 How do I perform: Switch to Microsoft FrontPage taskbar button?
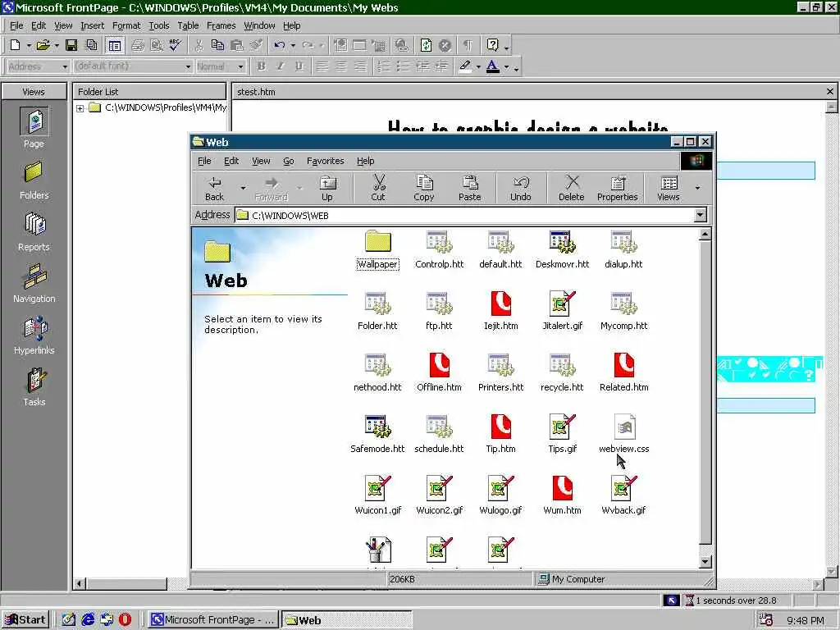(212, 620)
